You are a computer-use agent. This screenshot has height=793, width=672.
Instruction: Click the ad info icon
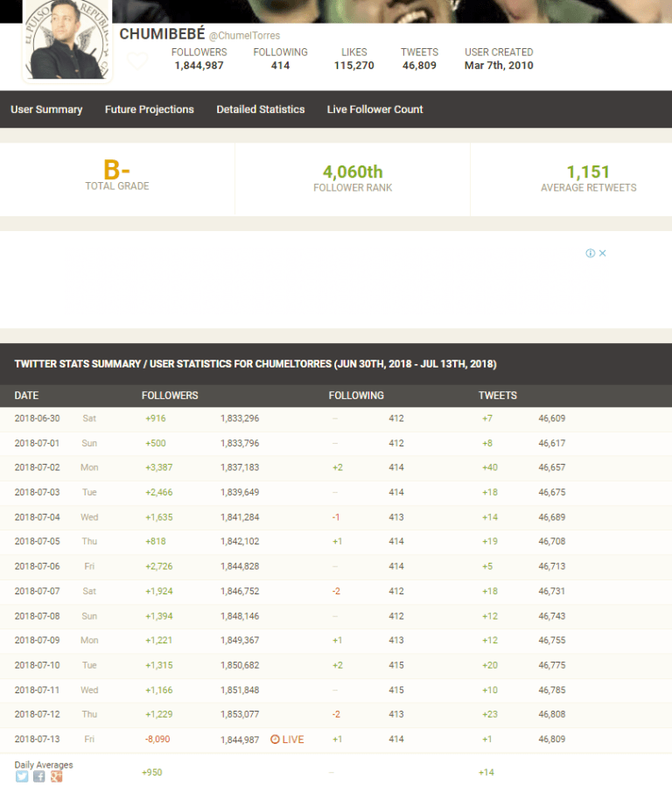pos(591,253)
